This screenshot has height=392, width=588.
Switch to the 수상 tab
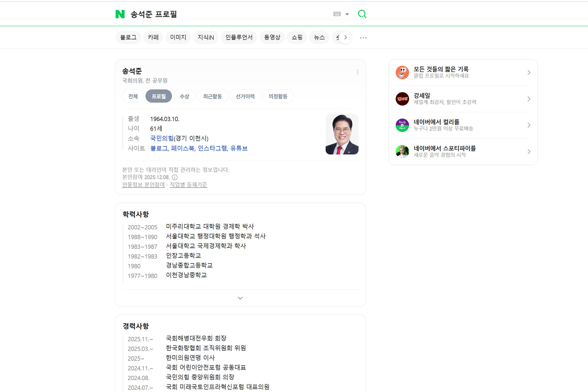184,96
